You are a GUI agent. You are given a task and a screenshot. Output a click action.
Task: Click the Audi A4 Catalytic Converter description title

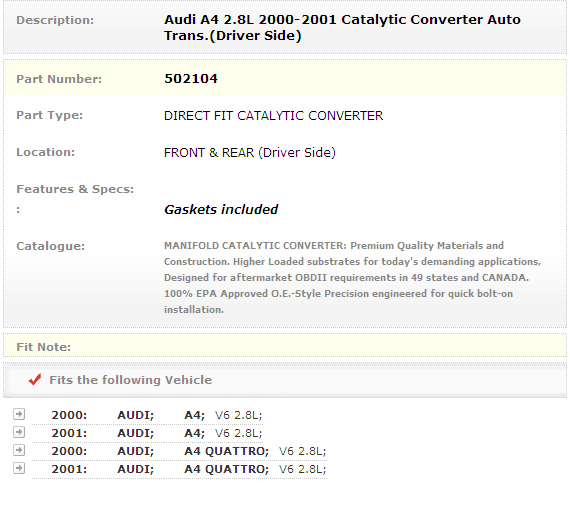coord(342,27)
